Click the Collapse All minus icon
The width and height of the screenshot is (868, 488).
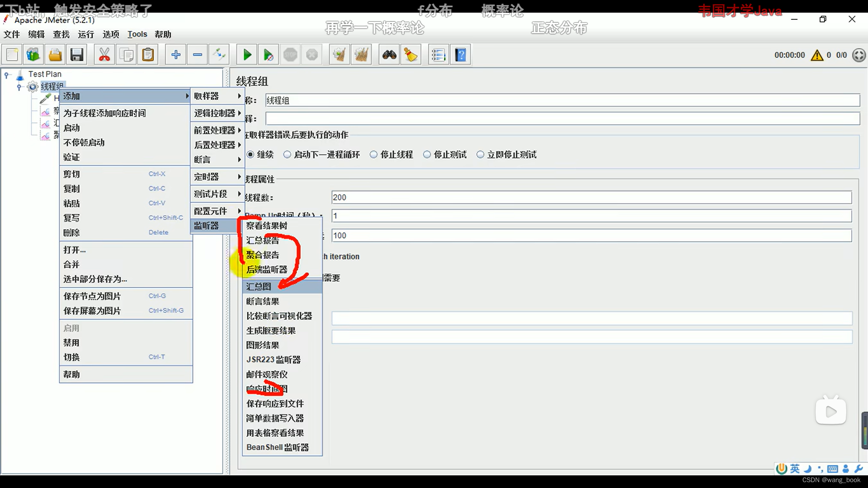[198, 55]
